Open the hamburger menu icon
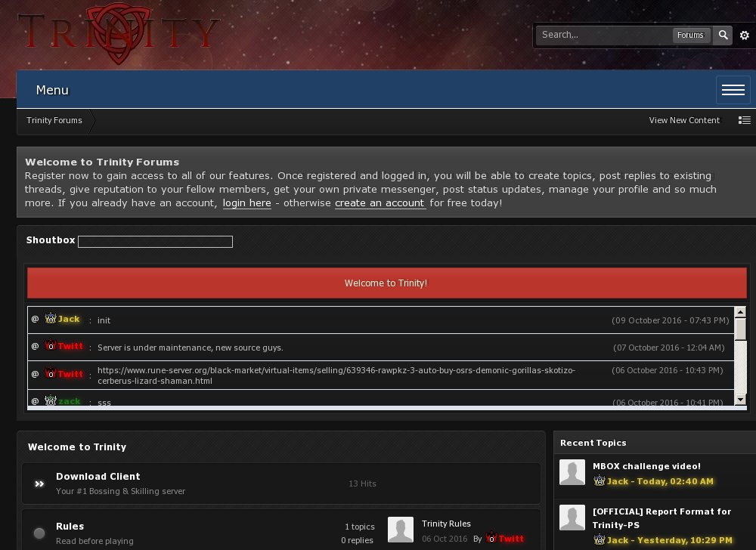756x550 pixels. (x=733, y=90)
